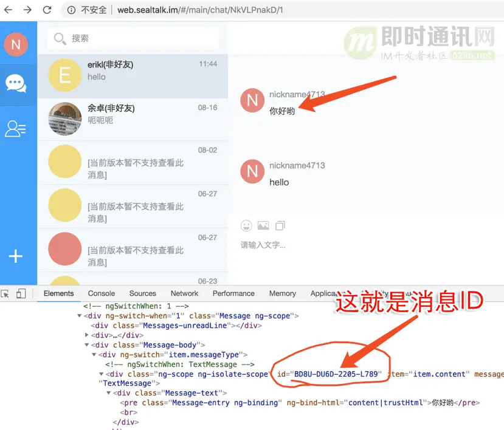Collapse the Message-body div node

click(x=87, y=344)
